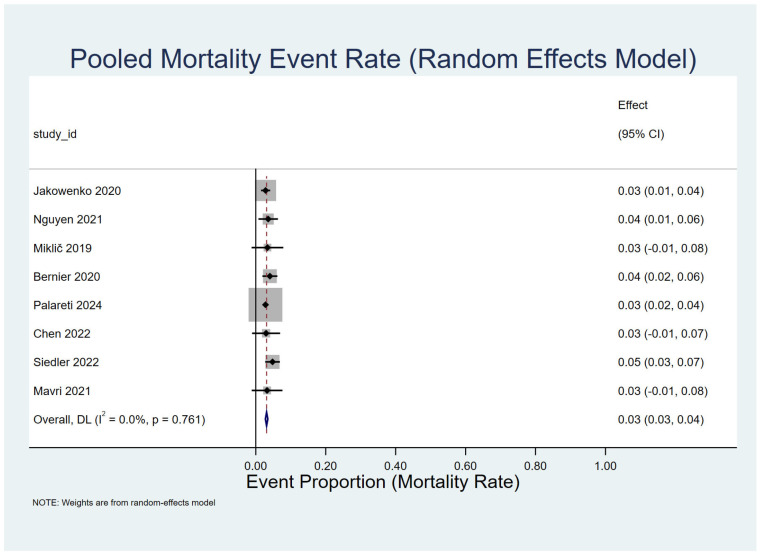Click the Pooled Mortality Event Rate title
Screen dimensions: 761x558
click(x=383, y=60)
